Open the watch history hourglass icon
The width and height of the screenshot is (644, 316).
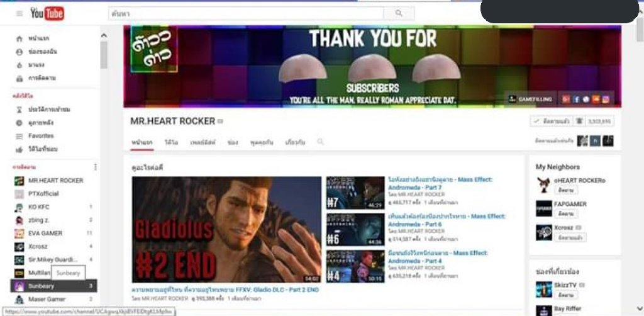(x=19, y=110)
